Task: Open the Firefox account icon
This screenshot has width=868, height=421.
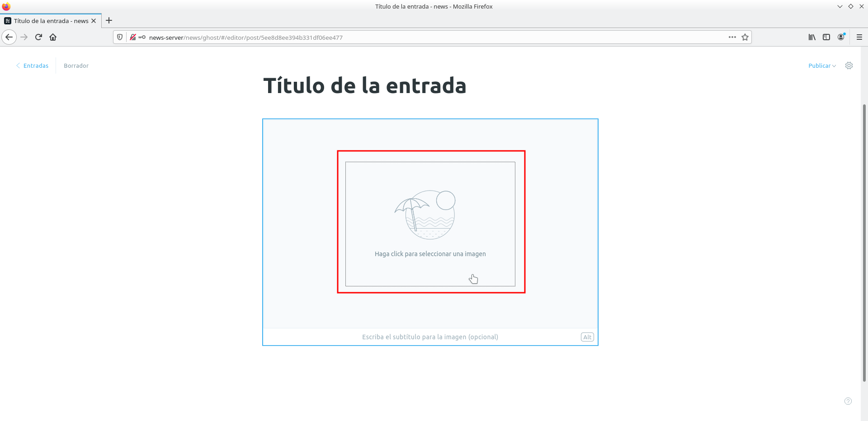Action: click(x=841, y=37)
